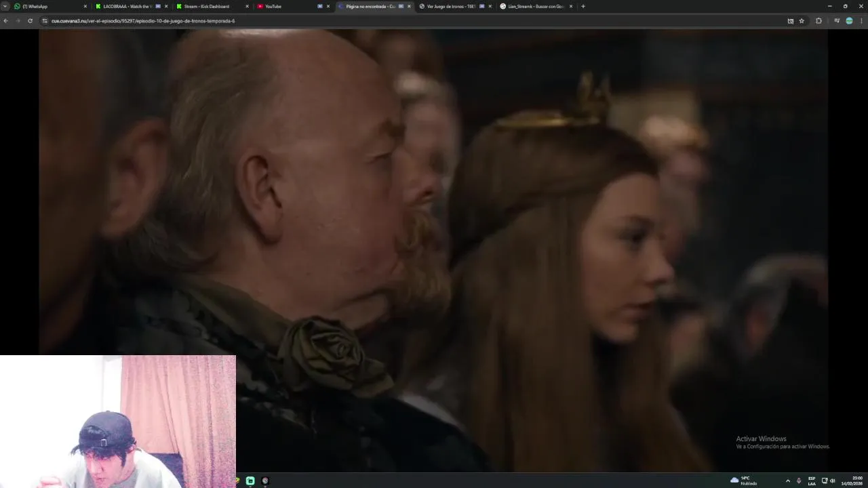
Task: Go back to the previous page
Action: (x=6, y=21)
